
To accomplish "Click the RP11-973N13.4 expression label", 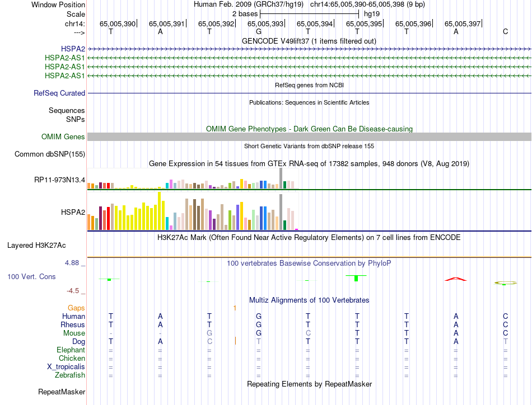I will (60, 180).
